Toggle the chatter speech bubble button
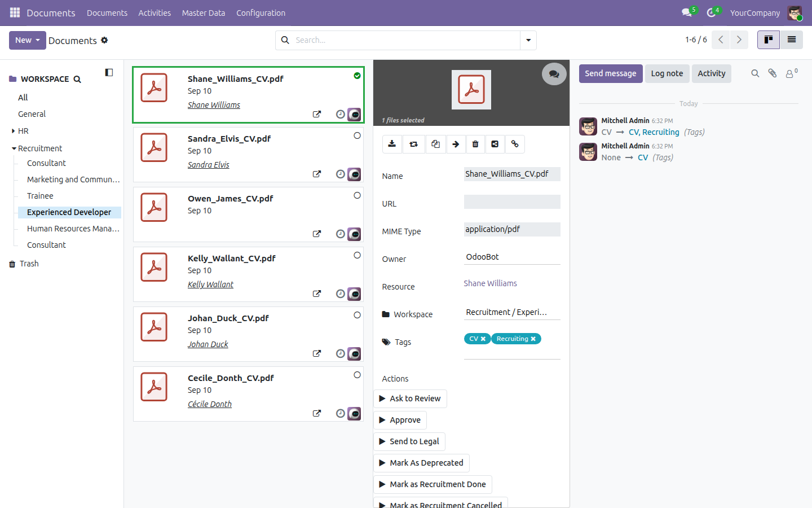This screenshot has width=812, height=508. pos(554,74)
